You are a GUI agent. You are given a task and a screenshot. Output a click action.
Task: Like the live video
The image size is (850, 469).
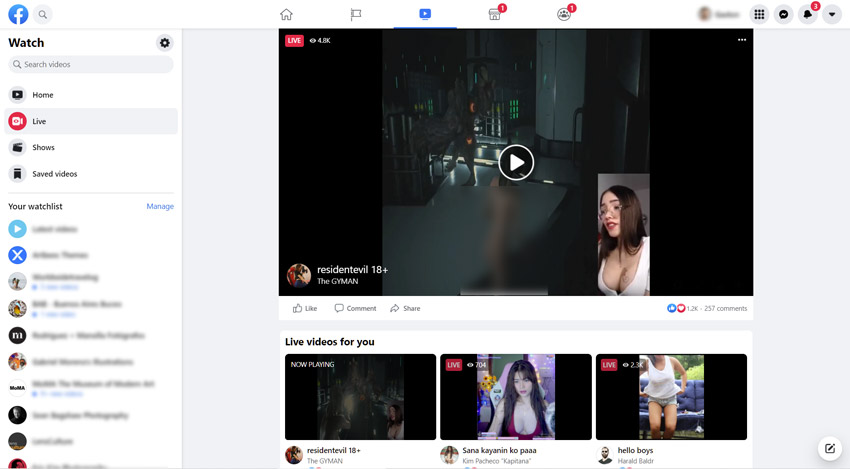pyautogui.click(x=305, y=308)
